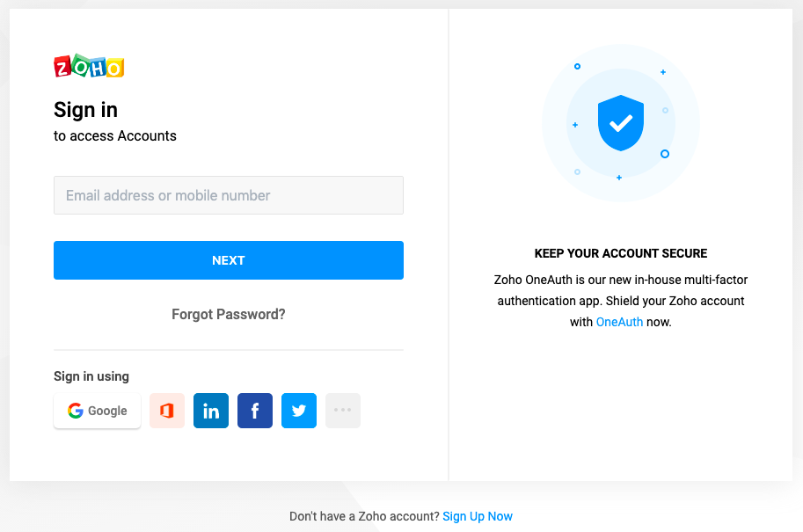Focus the email address or mobile number field
The height and width of the screenshot is (532, 803).
[x=229, y=195]
